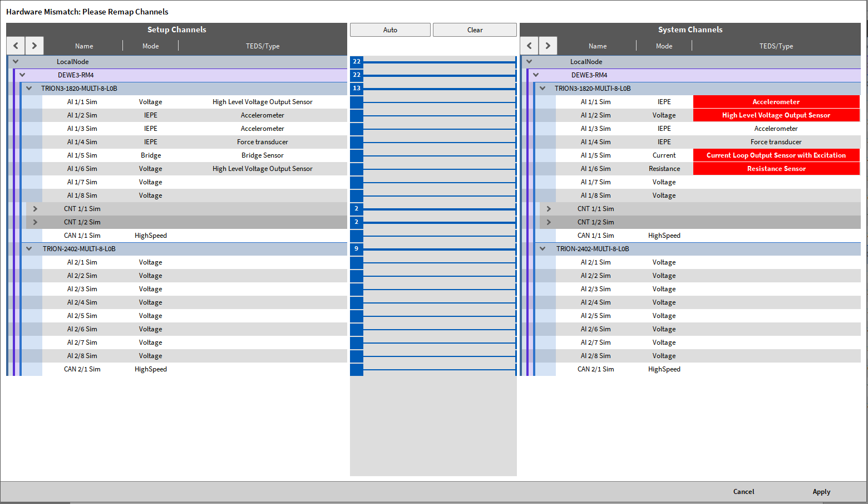Click the mapping connector box for AI 1/1 Sim
The width and height of the screenshot is (868, 504).
(x=357, y=102)
